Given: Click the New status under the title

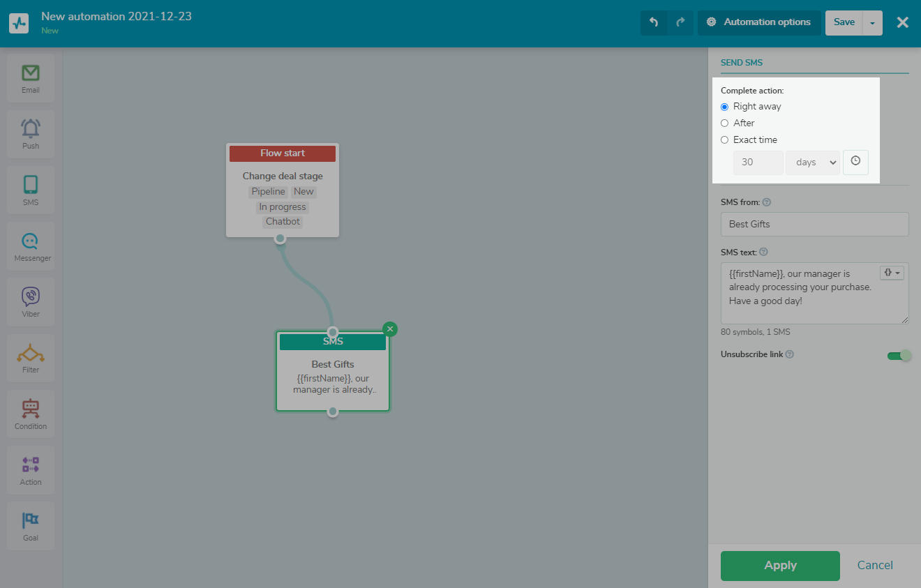Looking at the screenshot, I should tap(50, 31).
